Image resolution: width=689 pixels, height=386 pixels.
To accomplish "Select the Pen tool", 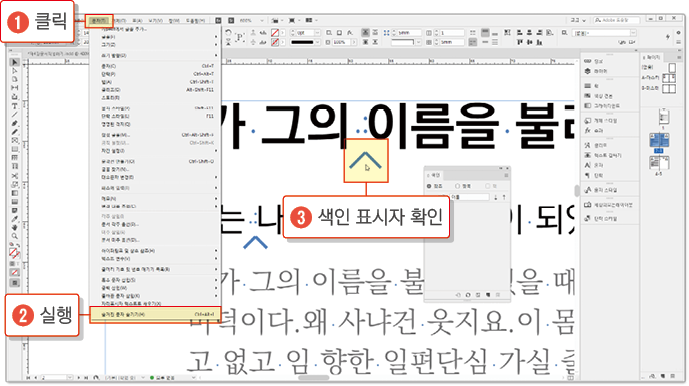I will (15, 124).
